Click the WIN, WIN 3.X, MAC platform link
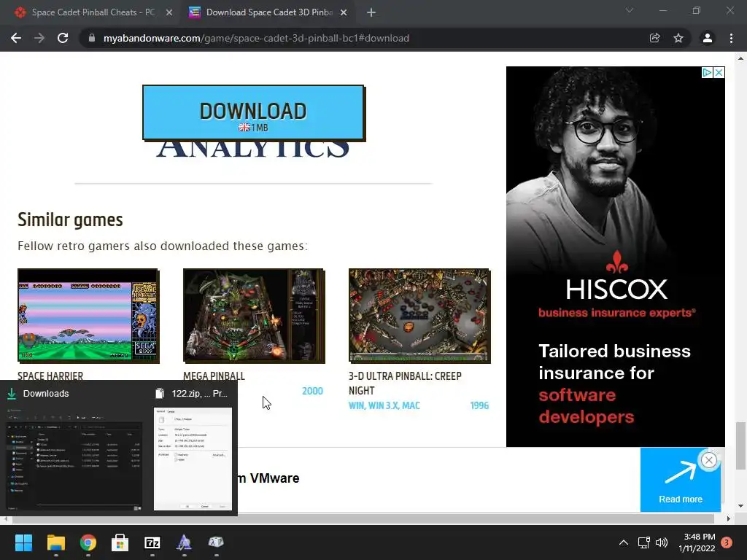The width and height of the screenshot is (747, 560). point(384,405)
